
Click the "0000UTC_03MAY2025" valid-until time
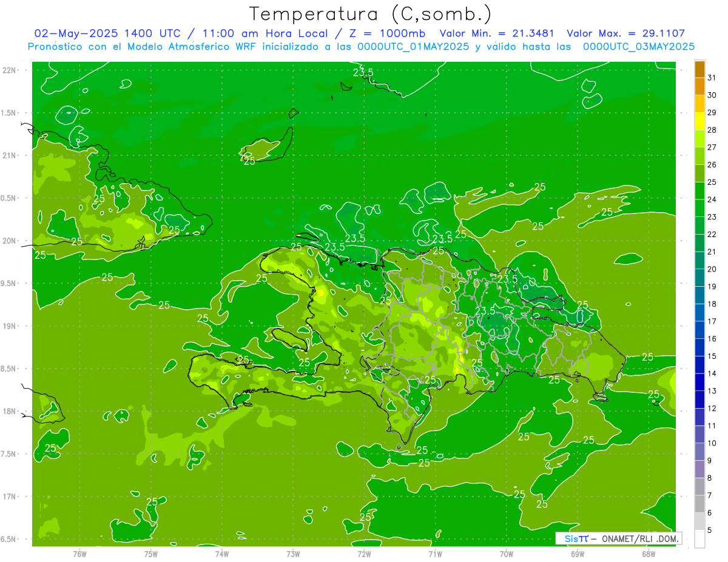(x=639, y=47)
